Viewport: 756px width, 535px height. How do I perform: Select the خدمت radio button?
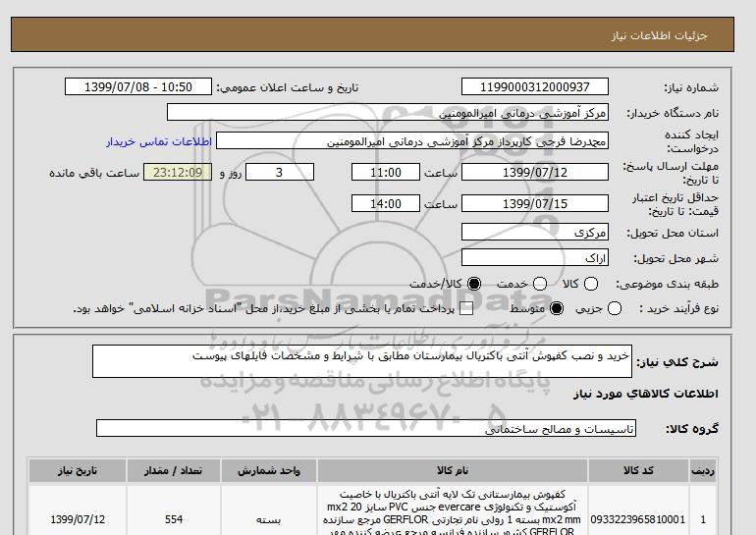(x=540, y=284)
